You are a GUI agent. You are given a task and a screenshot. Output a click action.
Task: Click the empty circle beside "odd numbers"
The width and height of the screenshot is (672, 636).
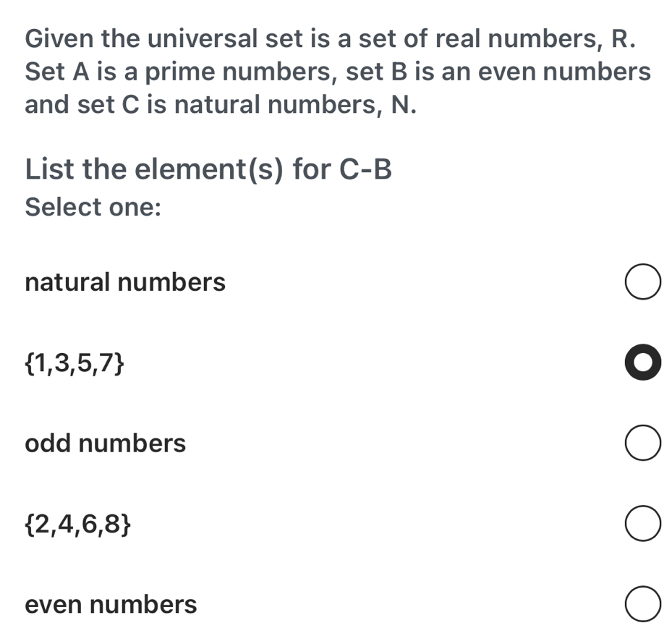click(x=642, y=444)
